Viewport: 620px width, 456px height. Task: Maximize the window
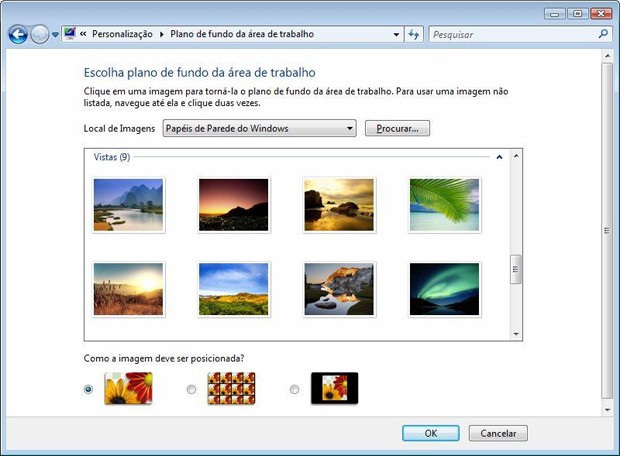[577, 14]
